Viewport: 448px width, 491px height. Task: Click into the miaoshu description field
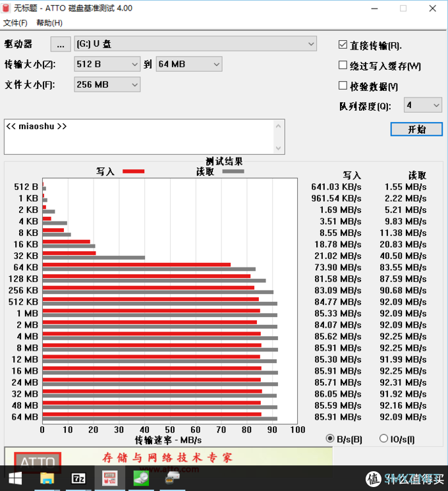click(139, 136)
